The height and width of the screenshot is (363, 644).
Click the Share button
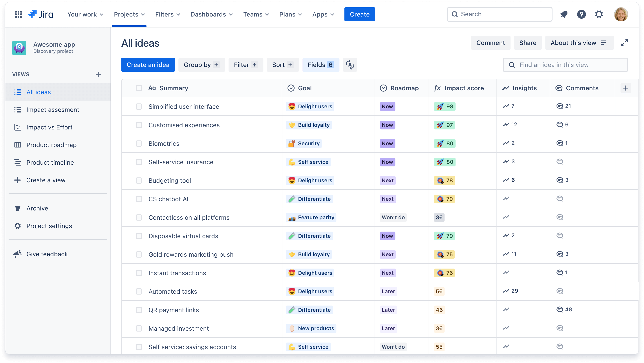[x=528, y=43]
